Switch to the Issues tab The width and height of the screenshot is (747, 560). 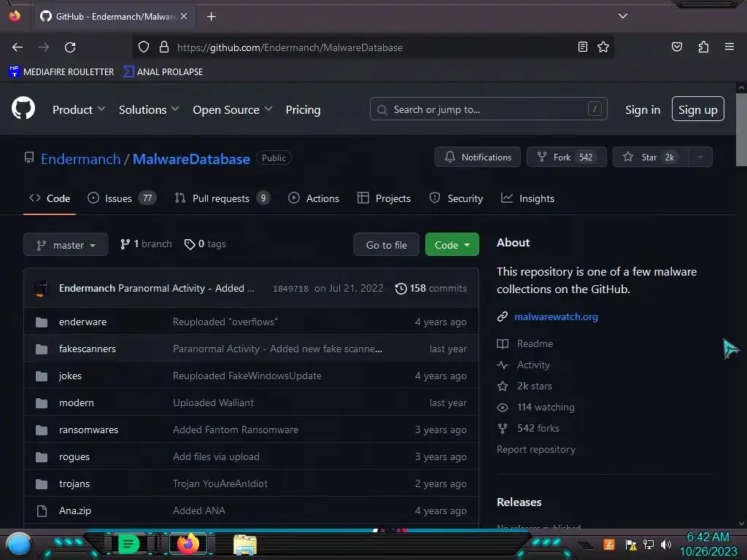click(122, 198)
